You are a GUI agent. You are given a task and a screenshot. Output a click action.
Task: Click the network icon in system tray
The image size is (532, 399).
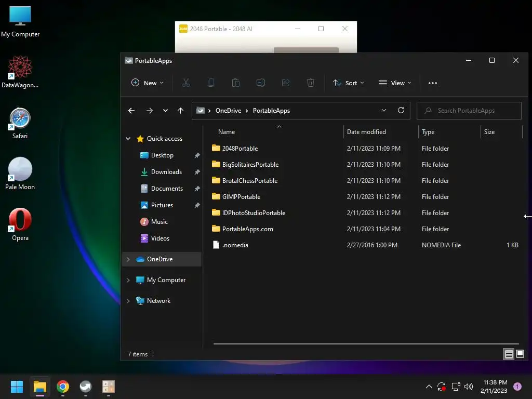[456, 387]
